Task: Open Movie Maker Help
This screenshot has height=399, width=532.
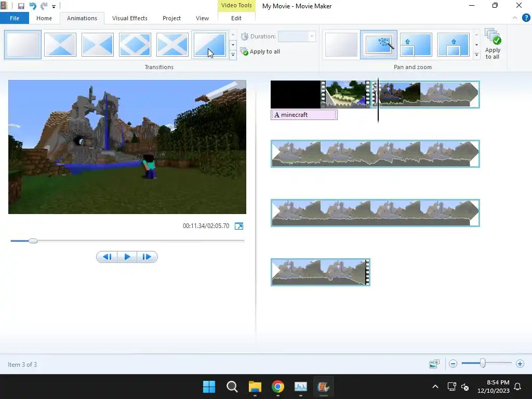Action: point(526,18)
